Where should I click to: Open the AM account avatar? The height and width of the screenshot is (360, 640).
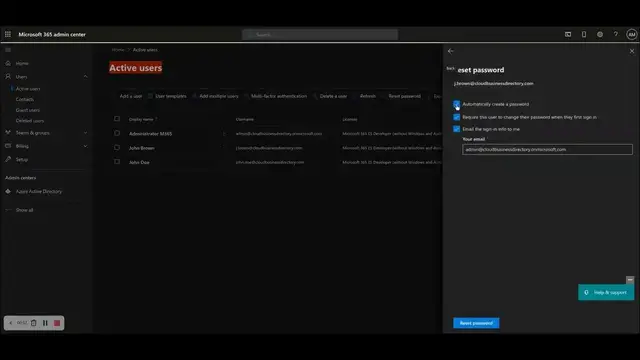pyautogui.click(x=631, y=34)
